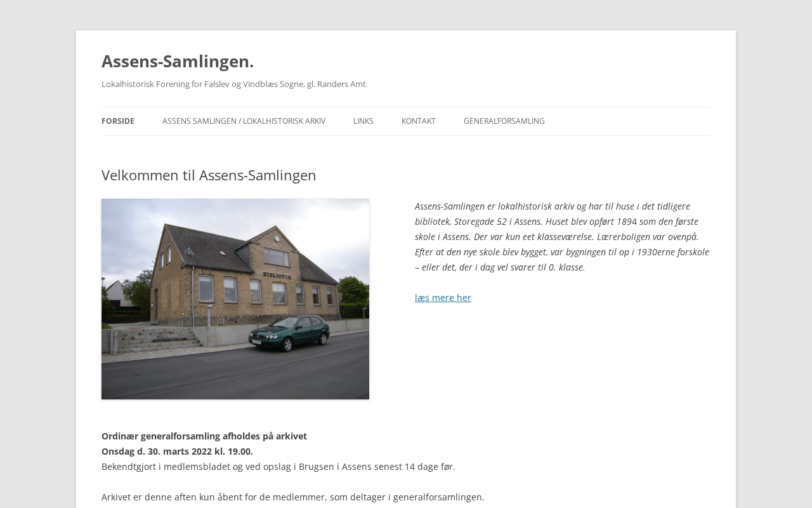The width and height of the screenshot is (812, 508).
Task: Click the old library building photo
Action: tap(235, 299)
